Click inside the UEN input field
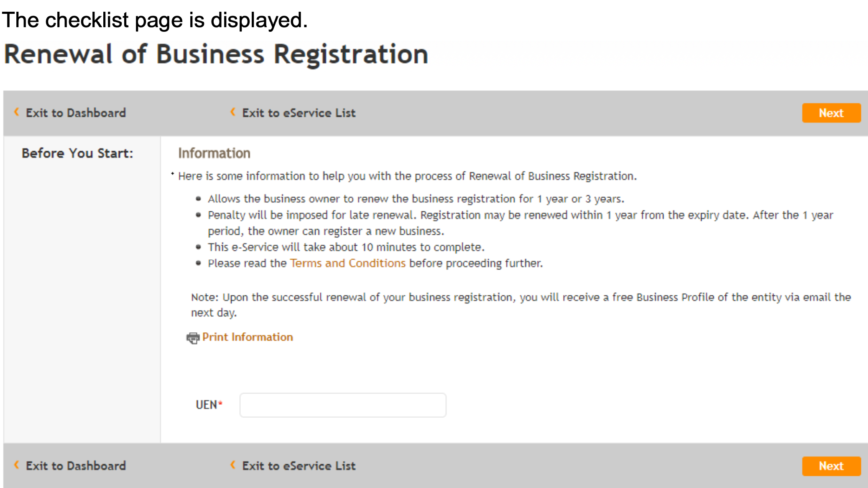Image resolution: width=868 pixels, height=488 pixels. click(342, 405)
